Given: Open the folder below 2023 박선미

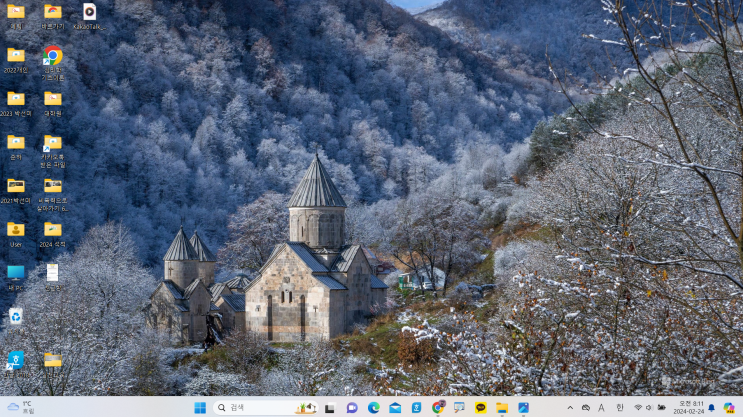Looking at the screenshot, I should coord(16,147).
